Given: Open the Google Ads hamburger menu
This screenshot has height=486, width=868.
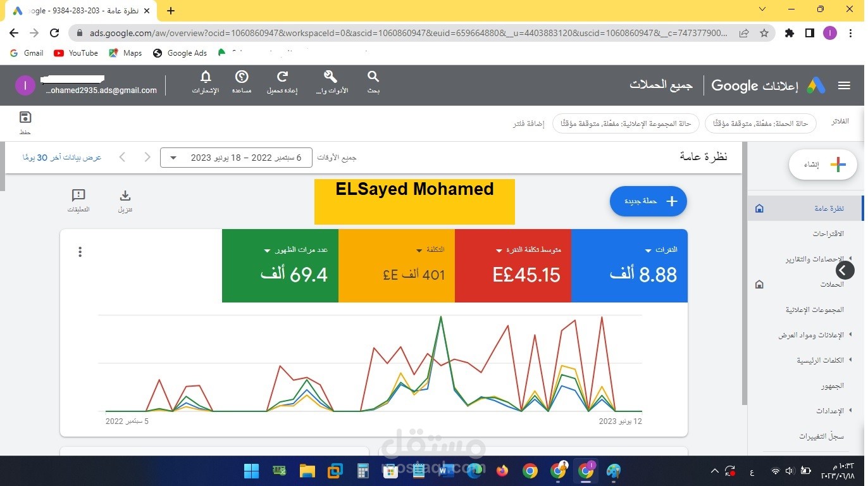Looking at the screenshot, I should (x=844, y=85).
